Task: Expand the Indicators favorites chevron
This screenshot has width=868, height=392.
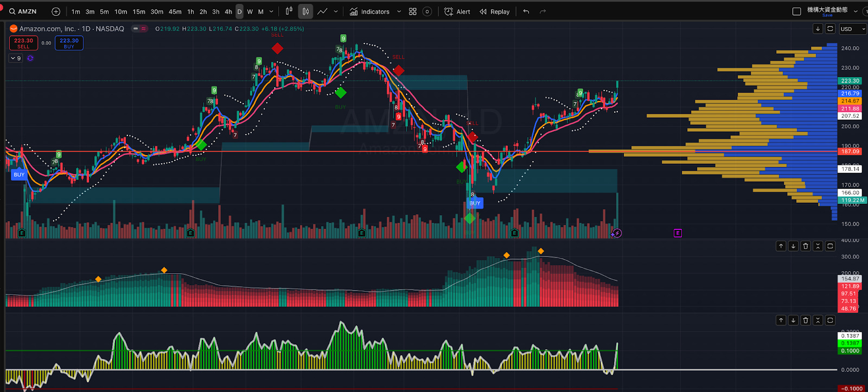Action: click(399, 11)
